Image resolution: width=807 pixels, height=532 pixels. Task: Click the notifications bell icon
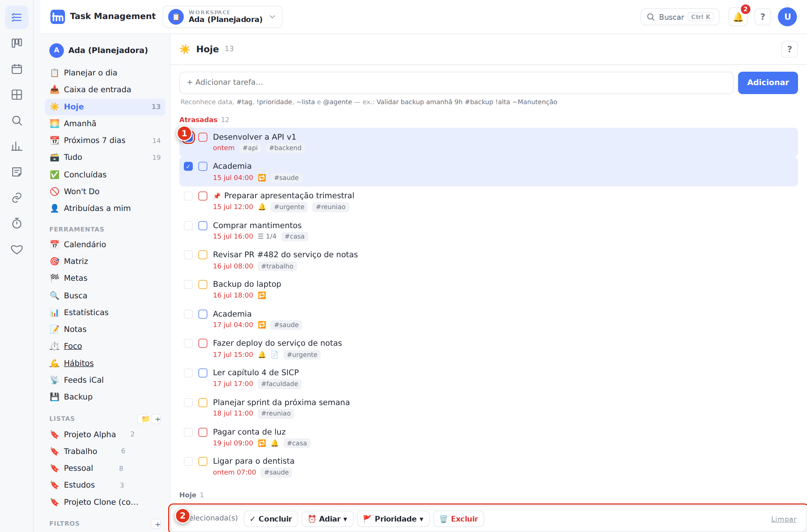(738, 17)
